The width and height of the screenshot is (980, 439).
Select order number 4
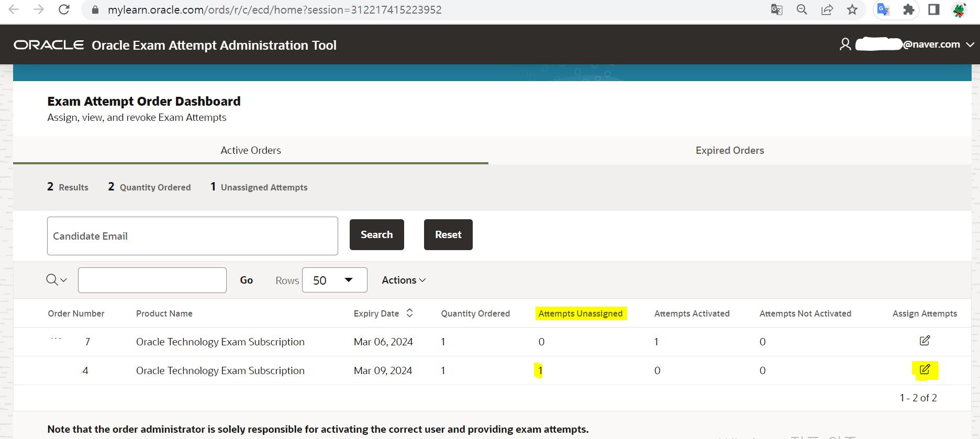(x=85, y=370)
